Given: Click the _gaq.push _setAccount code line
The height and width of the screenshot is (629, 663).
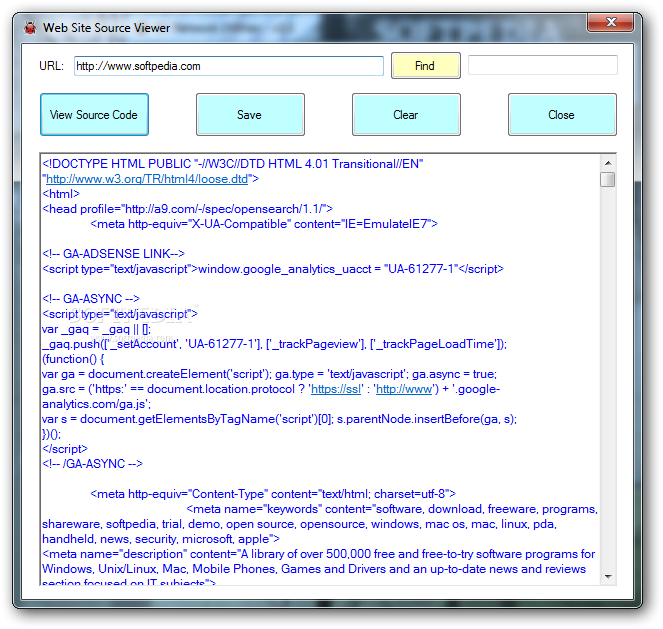Looking at the screenshot, I should click(274, 344).
